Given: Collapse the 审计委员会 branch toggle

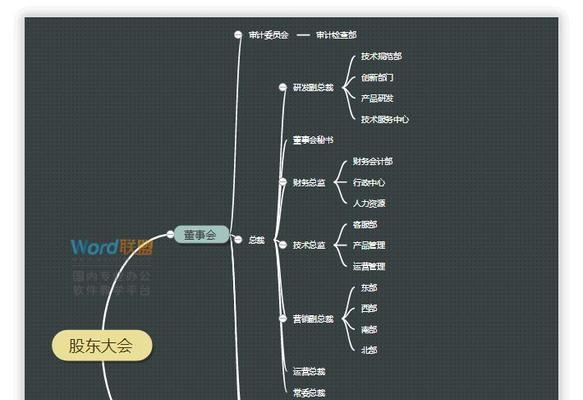Looking at the screenshot, I should 238,35.
